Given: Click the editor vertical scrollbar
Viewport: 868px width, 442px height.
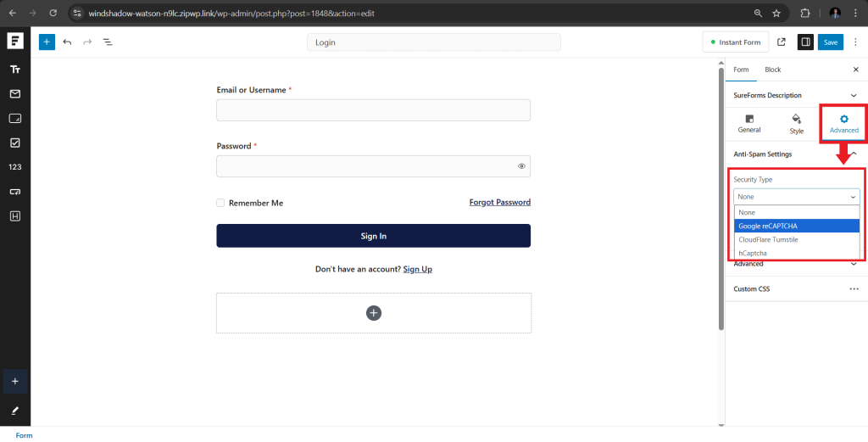Looking at the screenshot, I should [721, 199].
